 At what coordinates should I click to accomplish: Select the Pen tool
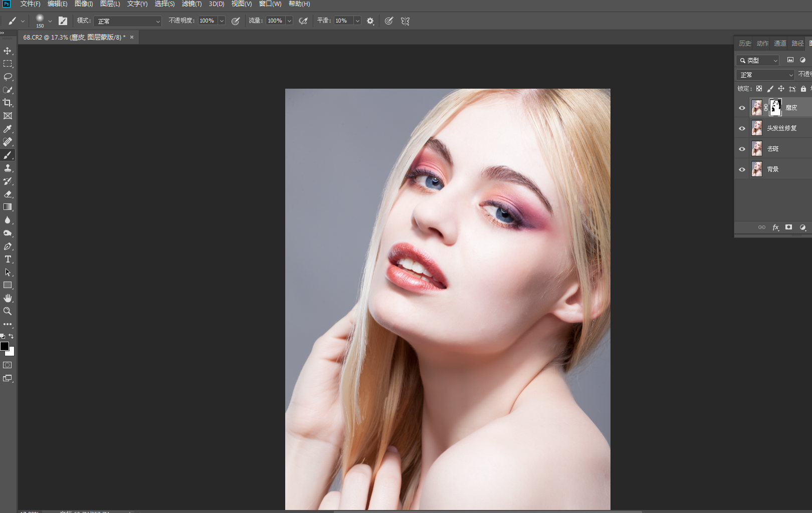[8, 246]
